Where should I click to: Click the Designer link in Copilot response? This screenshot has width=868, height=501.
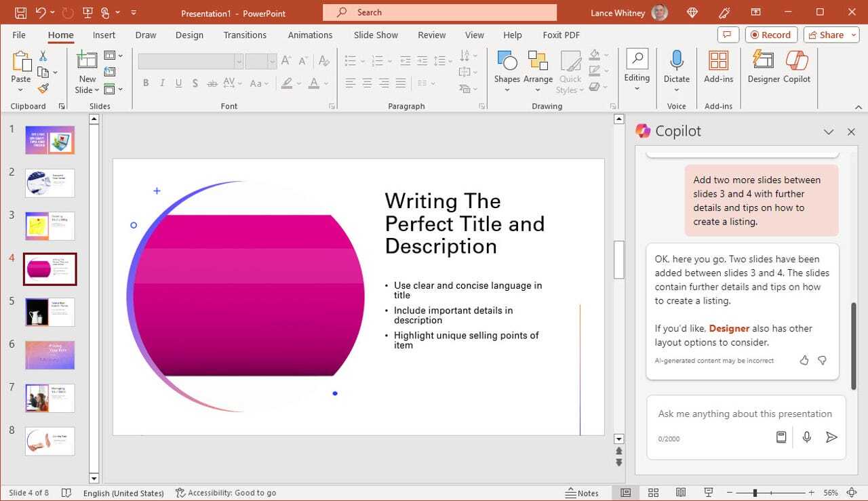729,328
